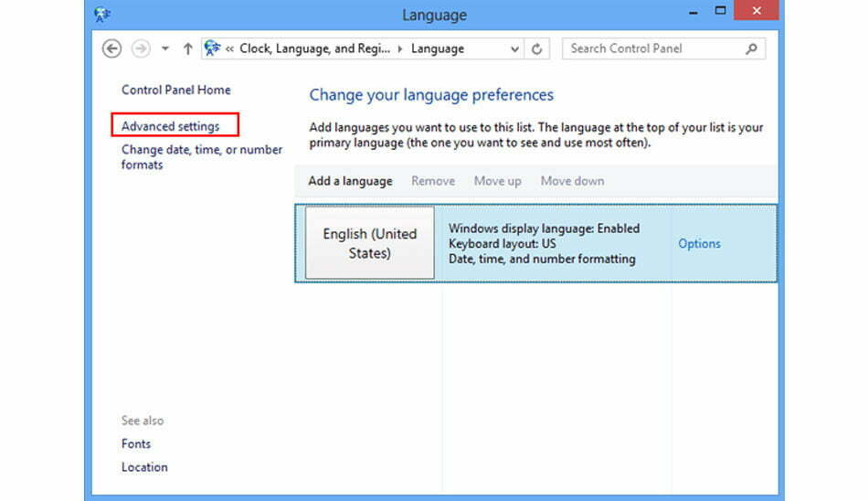
Task: Click the Back navigation arrow
Action: [x=111, y=48]
